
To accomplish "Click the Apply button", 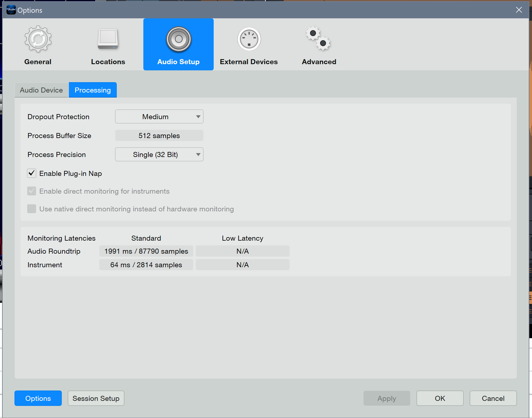I will point(387,398).
